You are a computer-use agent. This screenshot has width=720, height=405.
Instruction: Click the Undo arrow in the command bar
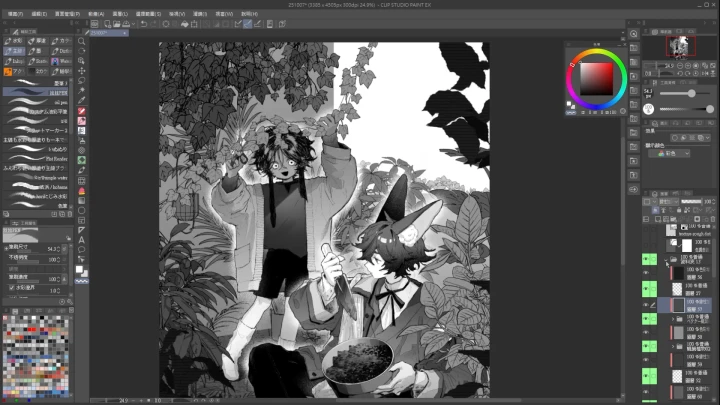(143, 24)
